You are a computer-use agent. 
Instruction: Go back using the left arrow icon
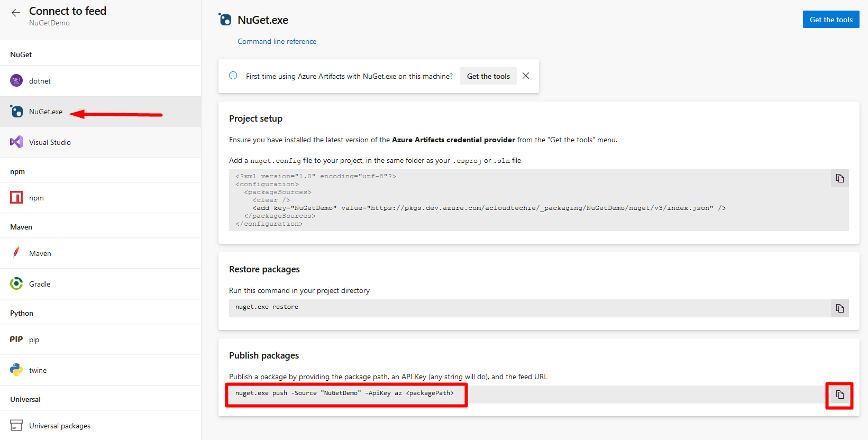[16, 13]
